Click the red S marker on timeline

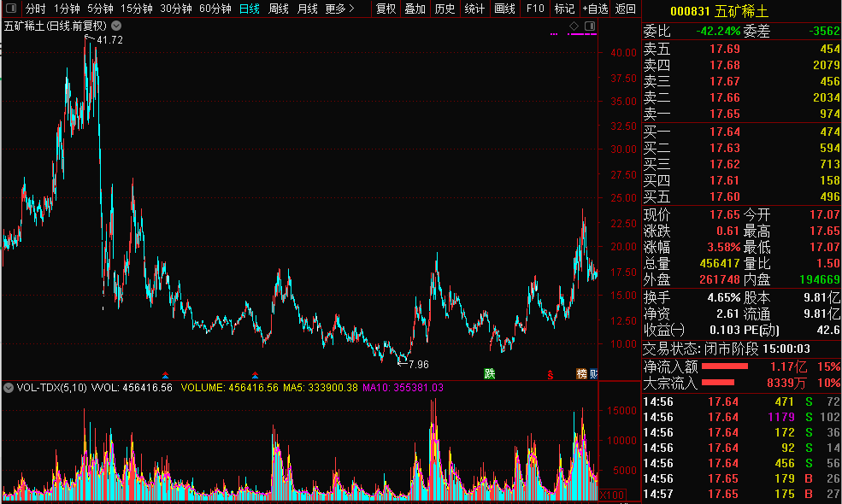551,374
